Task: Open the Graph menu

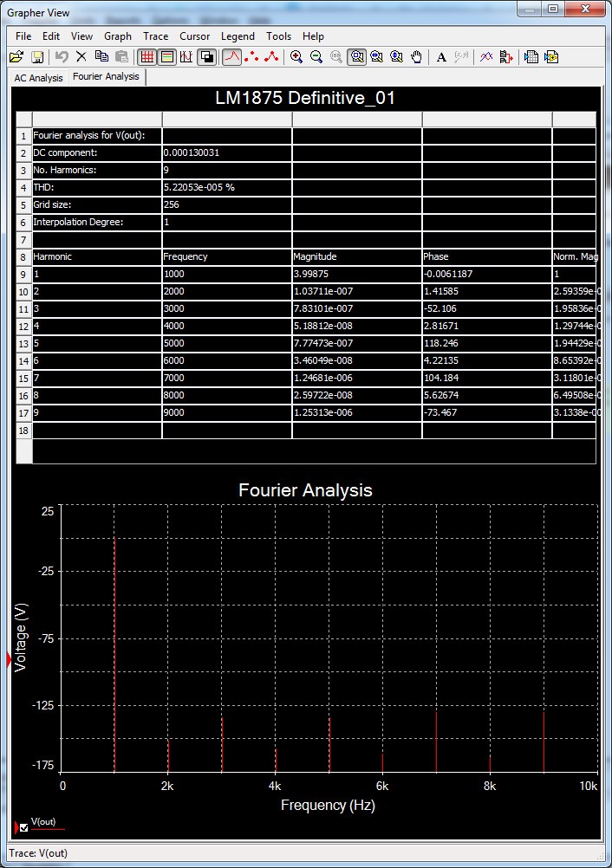Action: pos(118,36)
